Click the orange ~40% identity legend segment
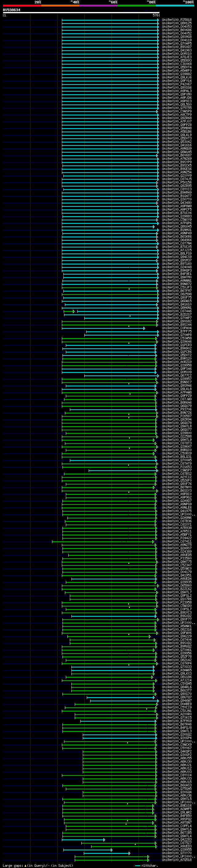Screen dimensions: 197x868 60,6
